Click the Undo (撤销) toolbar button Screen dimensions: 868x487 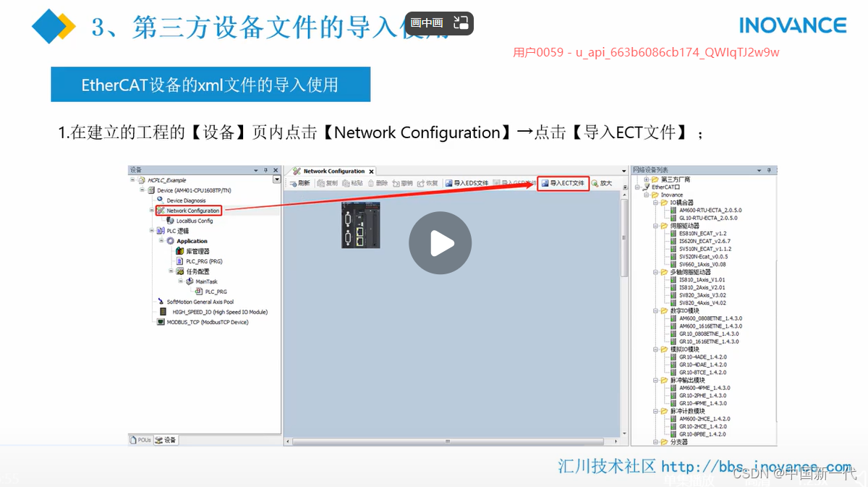402,183
